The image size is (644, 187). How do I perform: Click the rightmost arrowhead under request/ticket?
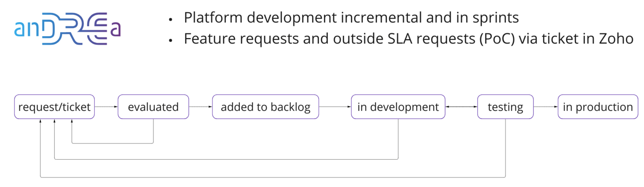pyautogui.click(x=72, y=121)
